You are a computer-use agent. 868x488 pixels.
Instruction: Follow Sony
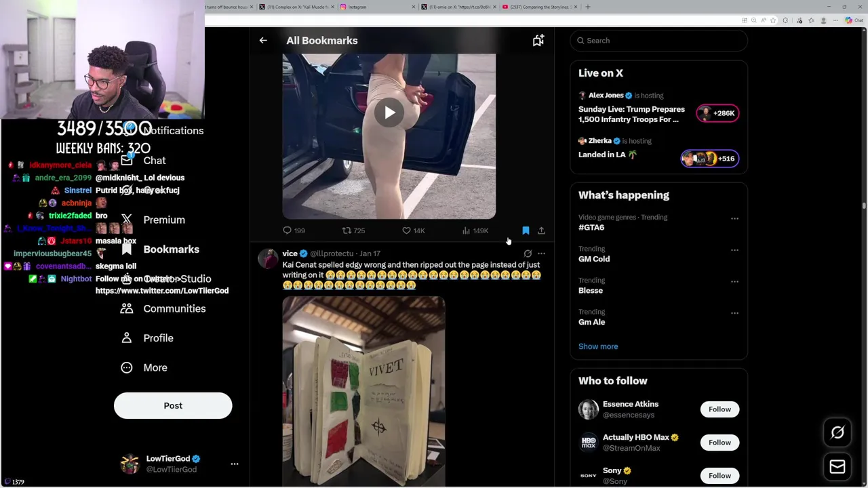tap(719, 476)
